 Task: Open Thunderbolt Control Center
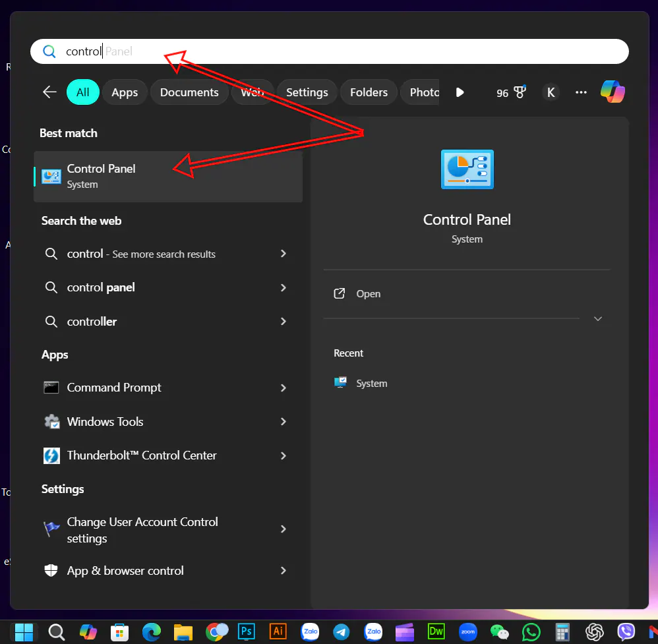(x=141, y=455)
